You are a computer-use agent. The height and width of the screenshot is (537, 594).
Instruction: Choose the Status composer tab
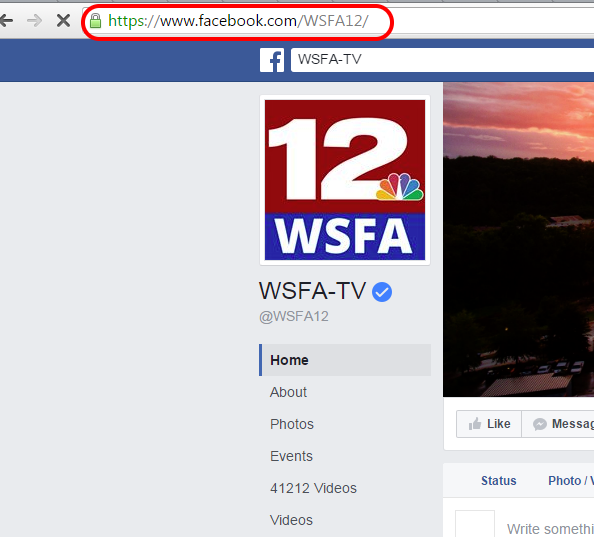click(499, 481)
